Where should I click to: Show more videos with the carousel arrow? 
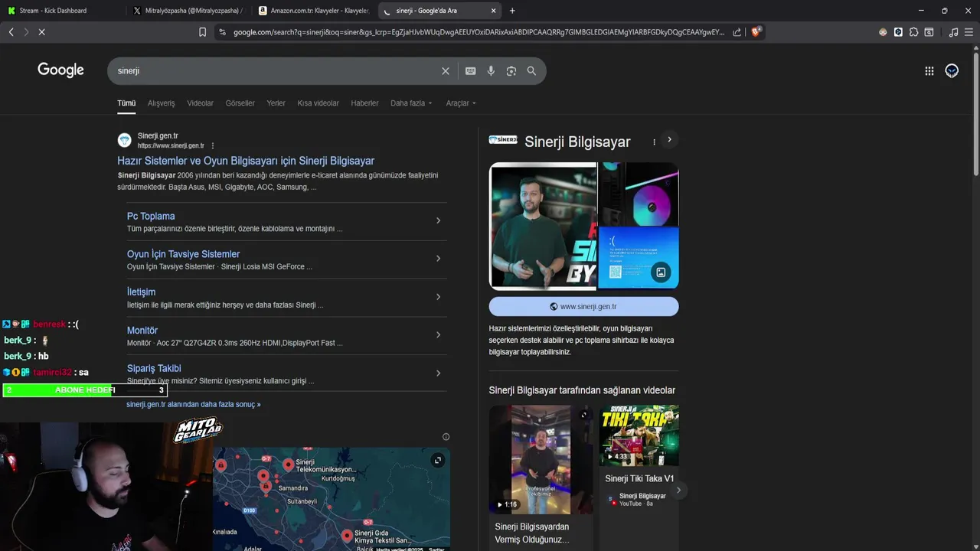pos(678,490)
